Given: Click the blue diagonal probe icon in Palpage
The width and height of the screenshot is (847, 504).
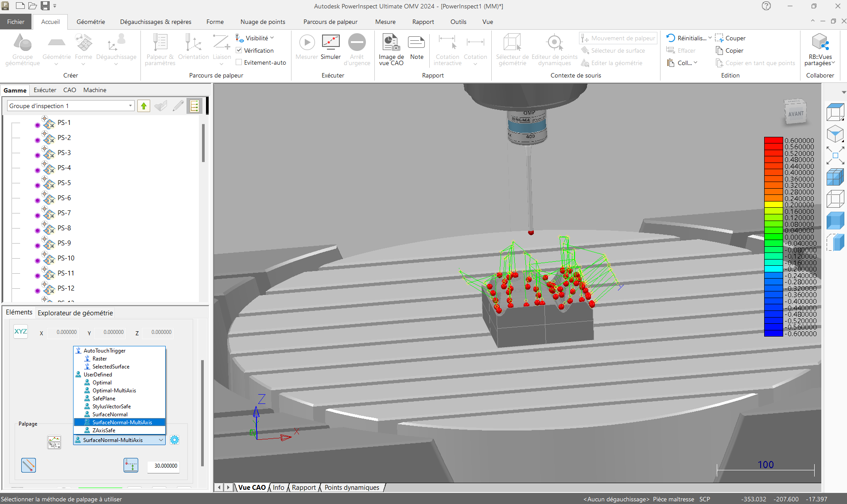Looking at the screenshot, I should point(28,465).
